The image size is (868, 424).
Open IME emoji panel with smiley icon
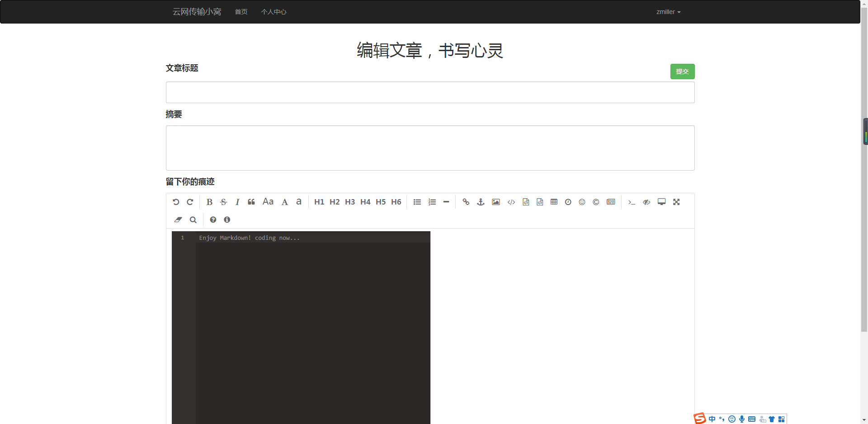pyautogui.click(x=732, y=419)
